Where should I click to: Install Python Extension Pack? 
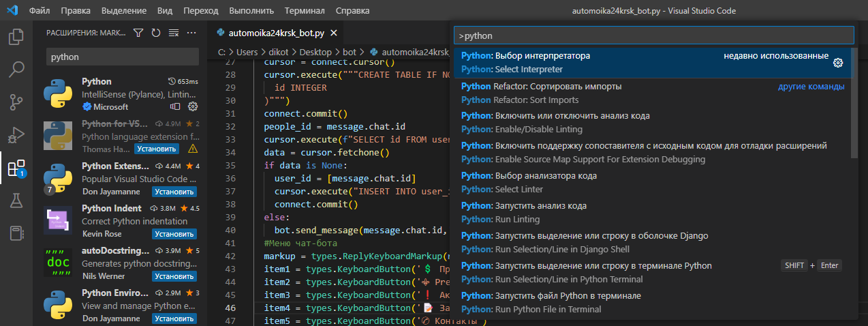click(174, 192)
